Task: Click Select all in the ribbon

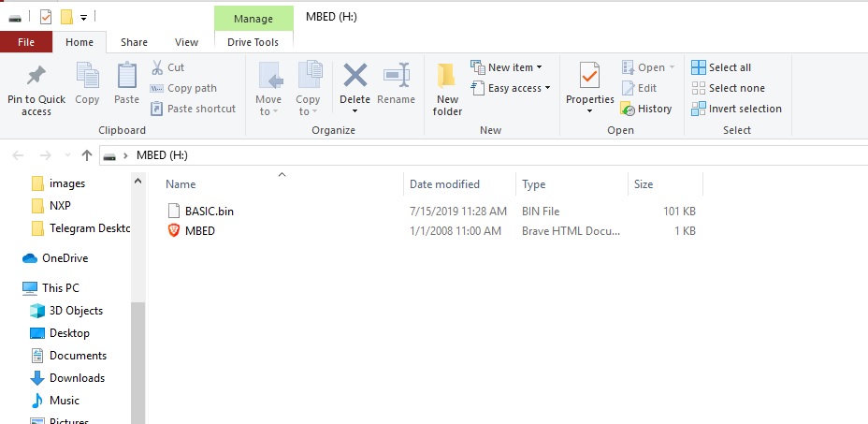Action: pos(721,67)
